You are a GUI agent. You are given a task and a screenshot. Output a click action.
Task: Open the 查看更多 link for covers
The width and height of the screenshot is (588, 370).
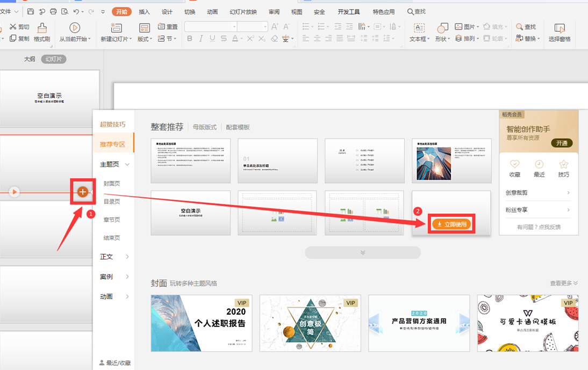point(564,283)
